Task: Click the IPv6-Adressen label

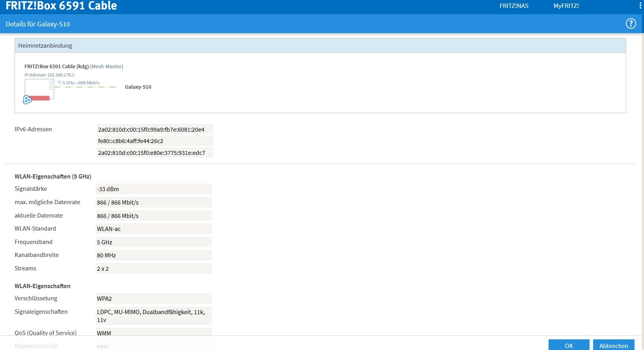Action: (x=33, y=129)
